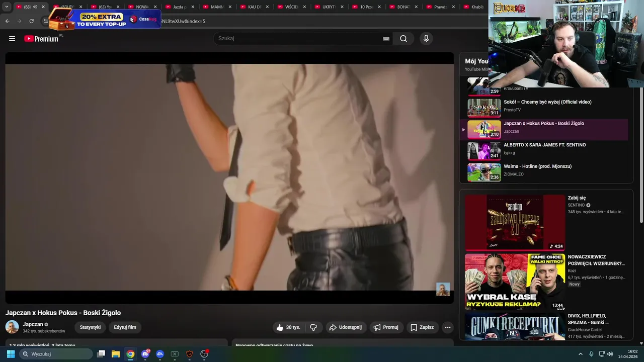This screenshot has height=362, width=644.
Task: Open the YouTube hamburger guide menu
Action: 12,39
